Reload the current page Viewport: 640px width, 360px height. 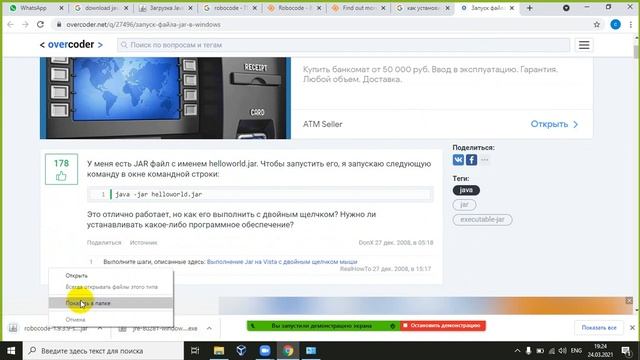click(x=40, y=24)
